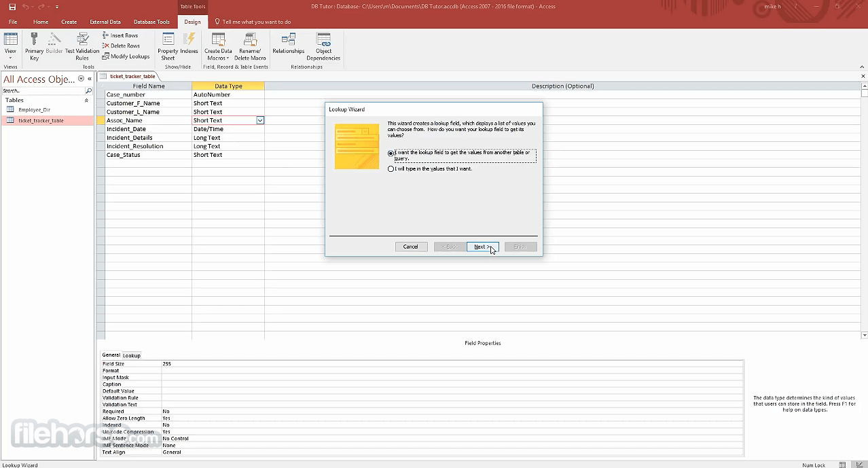This screenshot has height=468, width=868.
Task: Open the General tab in Field Properties
Action: (111, 355)
